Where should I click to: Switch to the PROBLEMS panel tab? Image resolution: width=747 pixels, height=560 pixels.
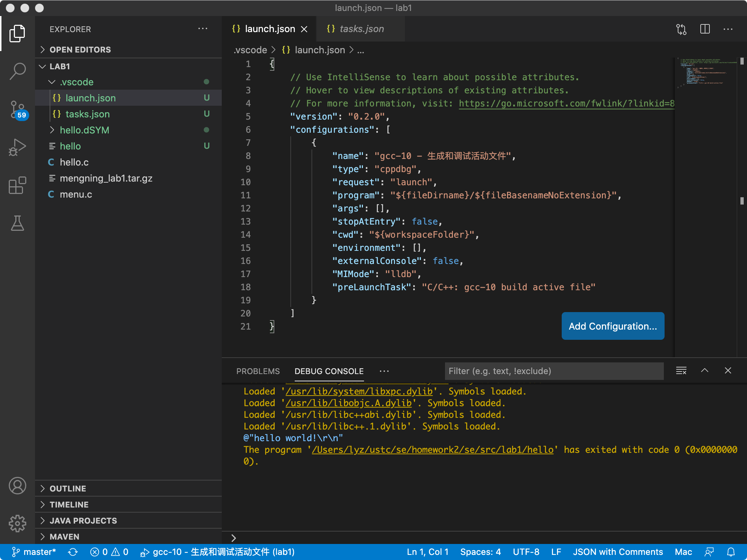[x=258, y=371]
